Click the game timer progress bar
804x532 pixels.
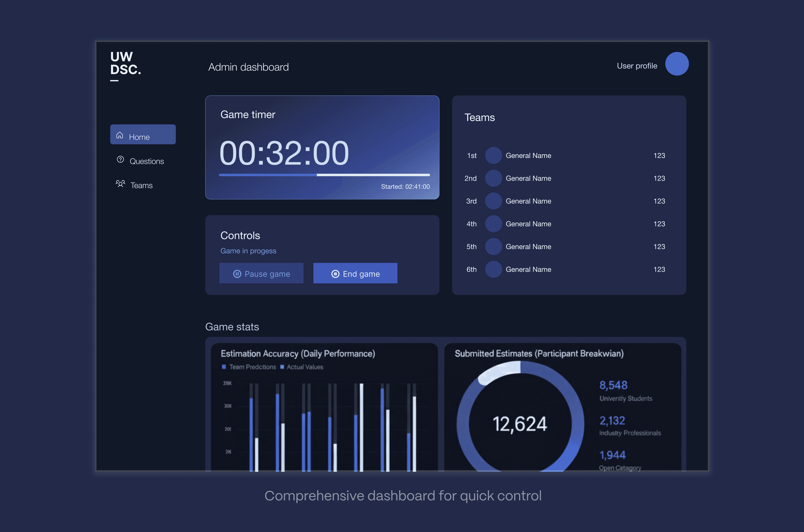pos(324,175)
